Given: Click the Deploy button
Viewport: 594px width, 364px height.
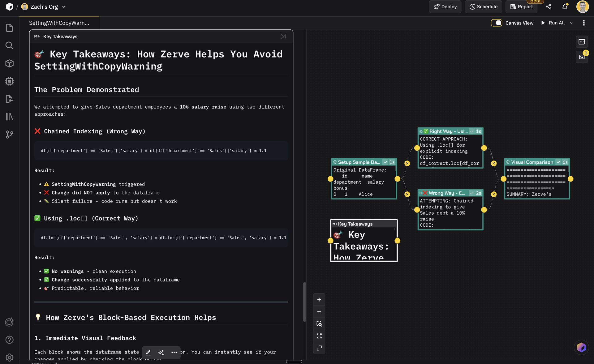Looking at the screenshot, I should coord(445,6).
